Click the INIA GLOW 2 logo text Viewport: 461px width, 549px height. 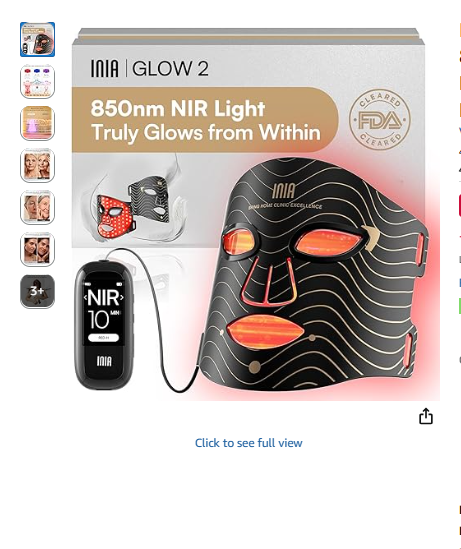point(150,68)
